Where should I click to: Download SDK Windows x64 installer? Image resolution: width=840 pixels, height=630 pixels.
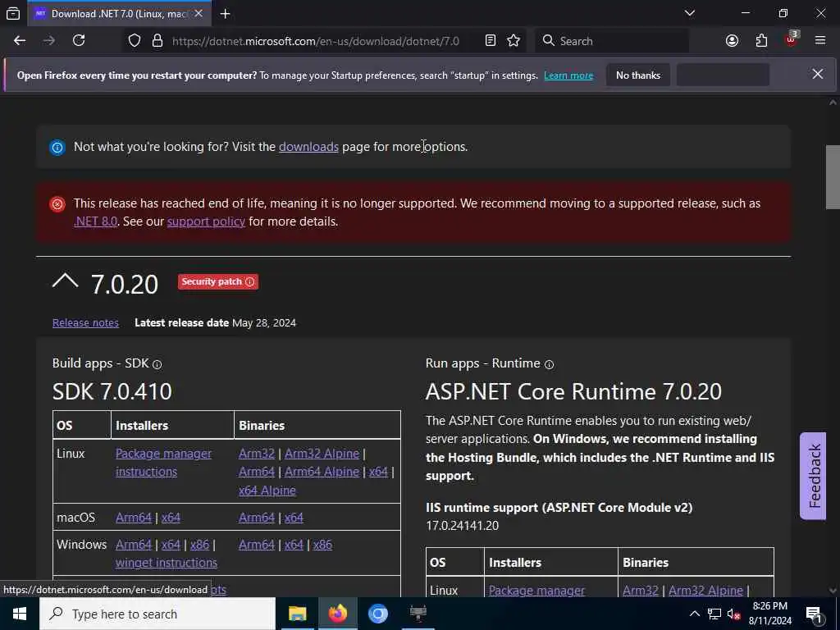171,545
